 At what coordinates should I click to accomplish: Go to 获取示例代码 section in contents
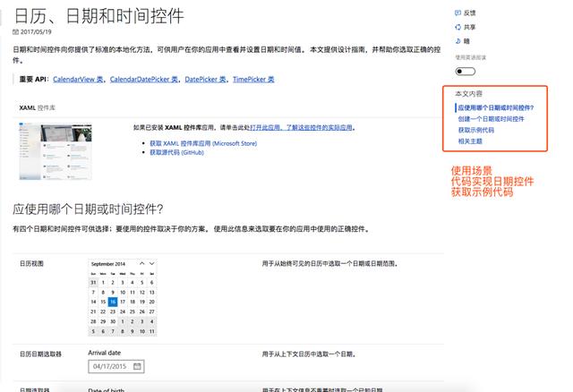point(475,130)
